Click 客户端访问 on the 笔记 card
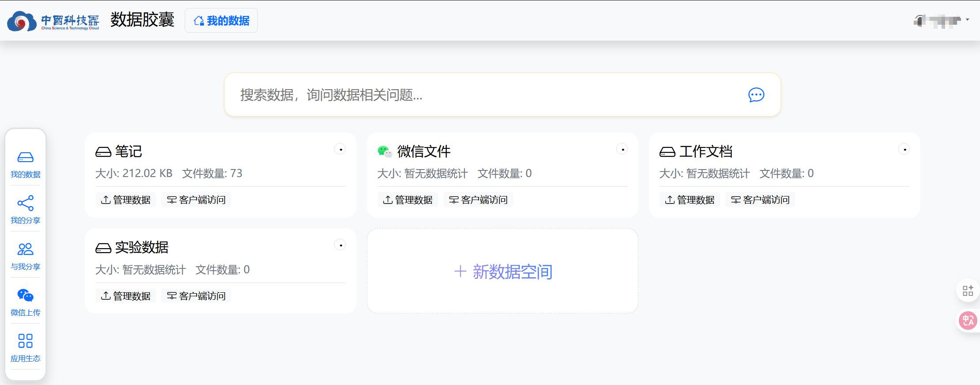 [x=196, y=200]
